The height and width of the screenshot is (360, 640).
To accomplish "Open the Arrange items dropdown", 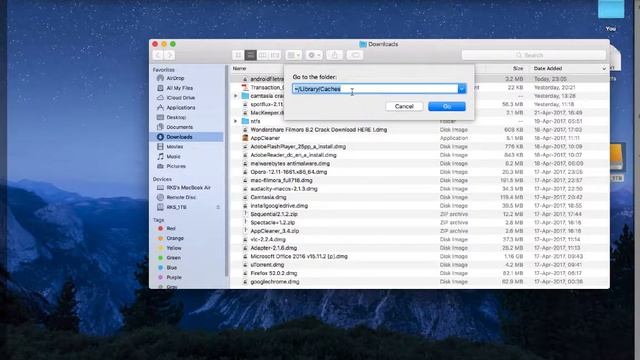I will (293, 55).
